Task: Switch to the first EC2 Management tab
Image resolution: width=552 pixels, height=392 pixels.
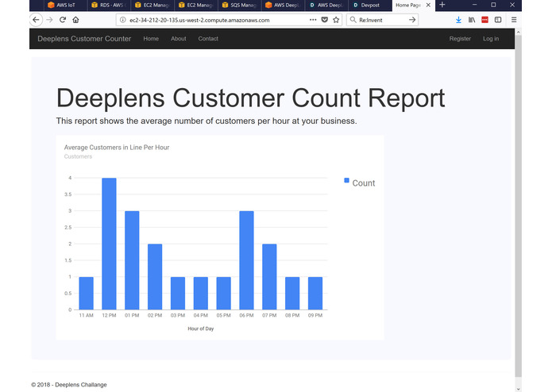Action: pos(152,6)
